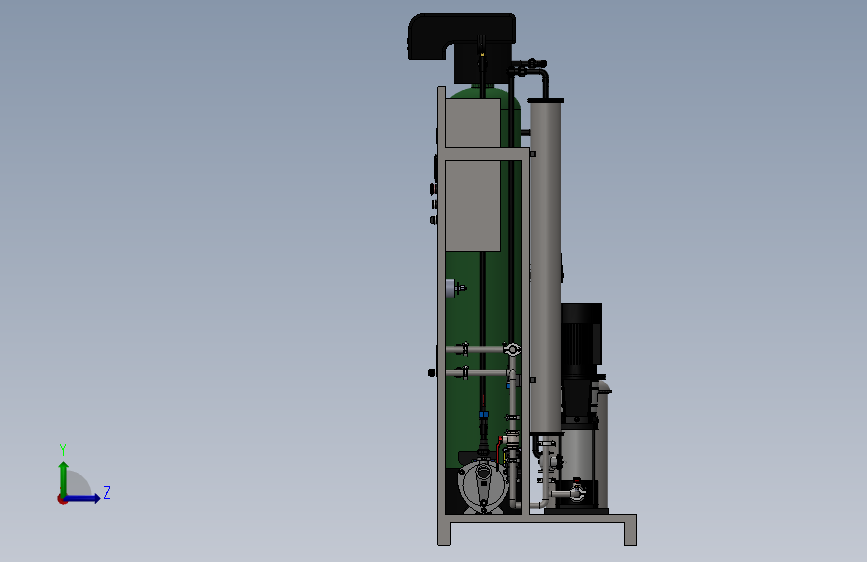Click the blue Z axis arrow of the triad

(x=82, y=498)
